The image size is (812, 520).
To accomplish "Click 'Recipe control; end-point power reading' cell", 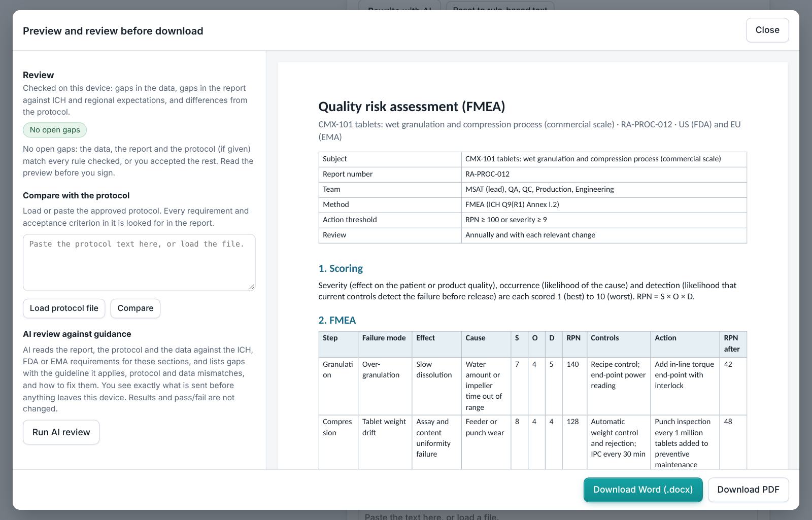I will tap(619, 386).
